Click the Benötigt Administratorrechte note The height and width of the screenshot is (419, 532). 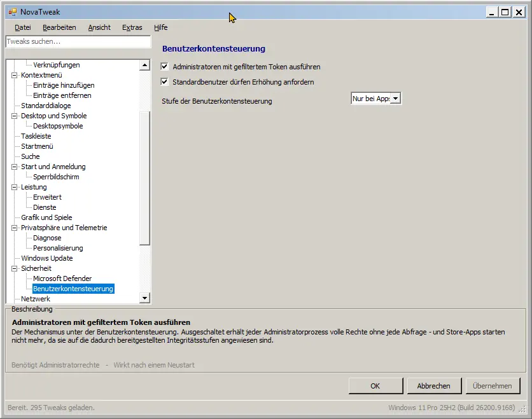(x=55, y=365)
